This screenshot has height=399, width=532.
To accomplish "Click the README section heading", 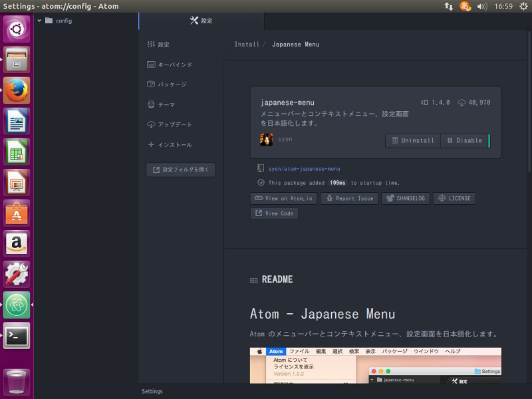I will coord(277,279).
